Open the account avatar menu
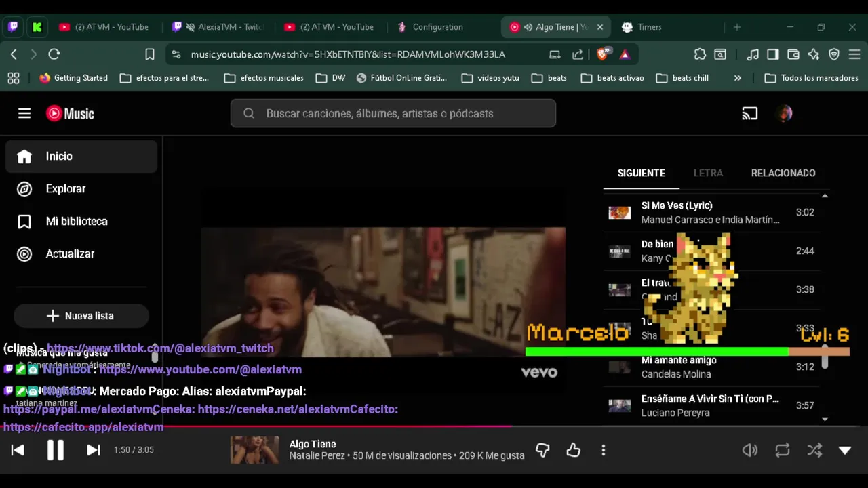 click(x=785, y=113)
